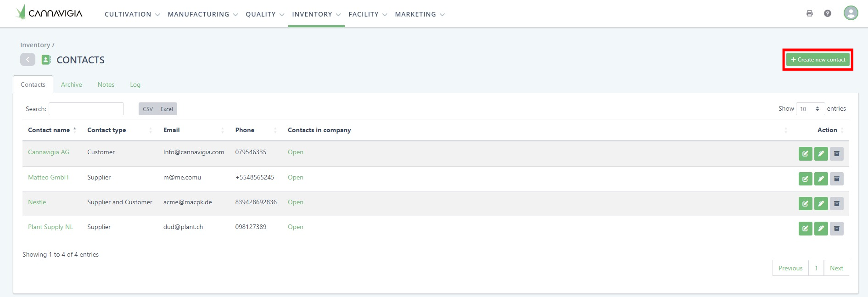Open contacts in company for Nestle
Image resolution: width=868 pixels, height=297 pixels.
tap(295, 202)
